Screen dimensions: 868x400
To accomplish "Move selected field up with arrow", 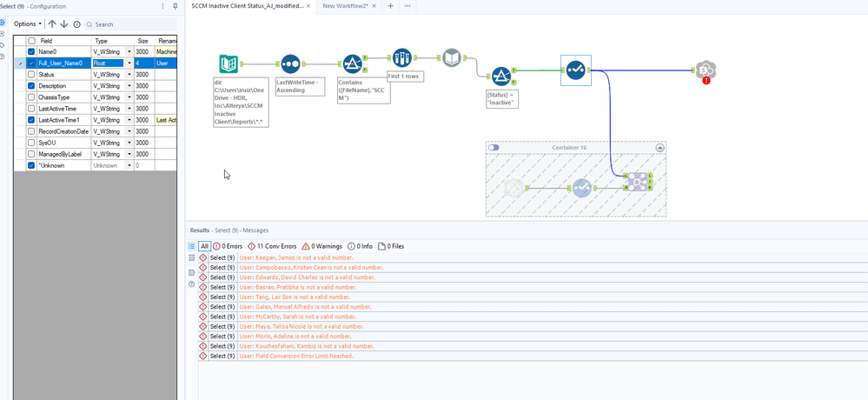I will pyautogui.click(x=52, y=23).
